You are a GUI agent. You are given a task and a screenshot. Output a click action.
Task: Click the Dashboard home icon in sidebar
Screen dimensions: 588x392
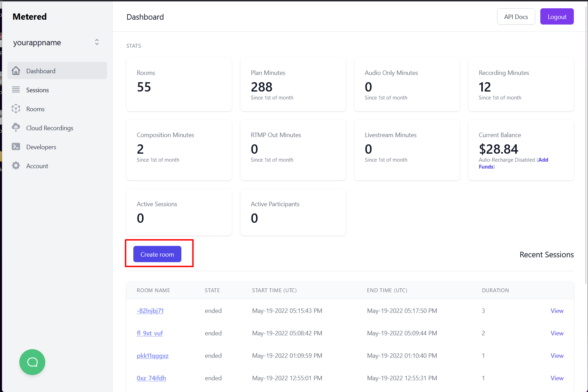(16, 71)
